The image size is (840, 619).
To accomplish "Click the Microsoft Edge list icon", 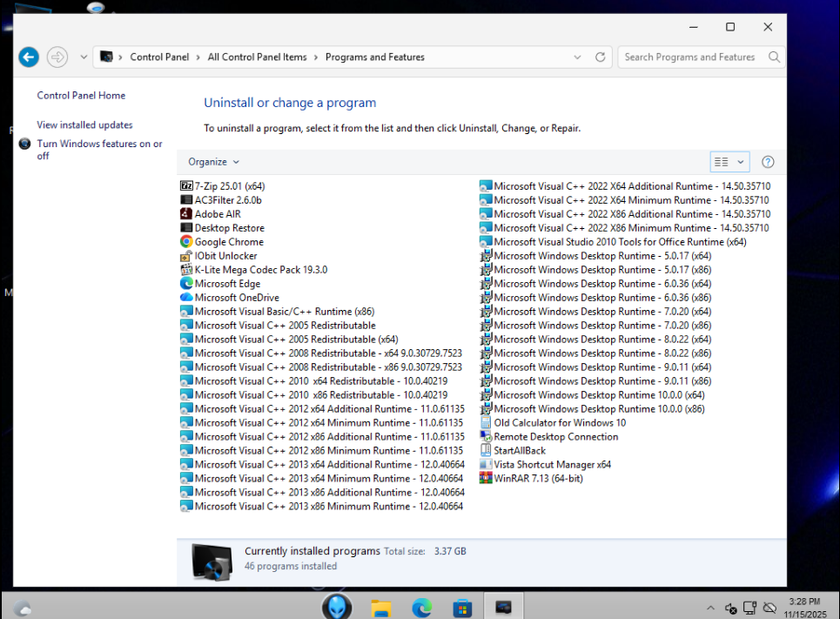I will [186, 284].
